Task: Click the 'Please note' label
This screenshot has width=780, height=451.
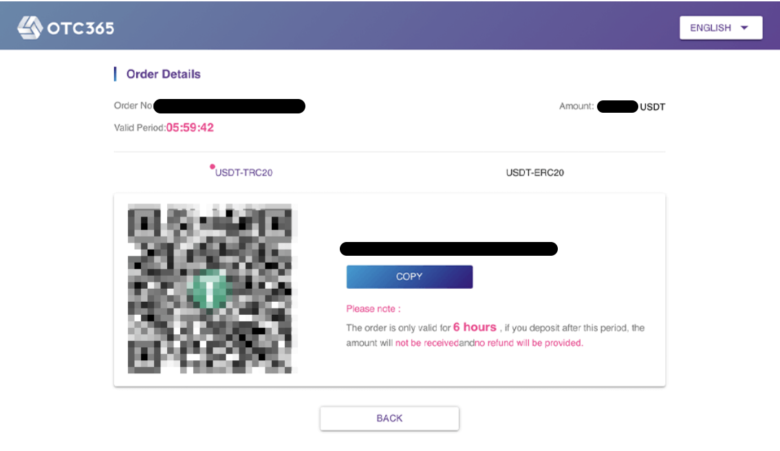Action: point(373,309)
